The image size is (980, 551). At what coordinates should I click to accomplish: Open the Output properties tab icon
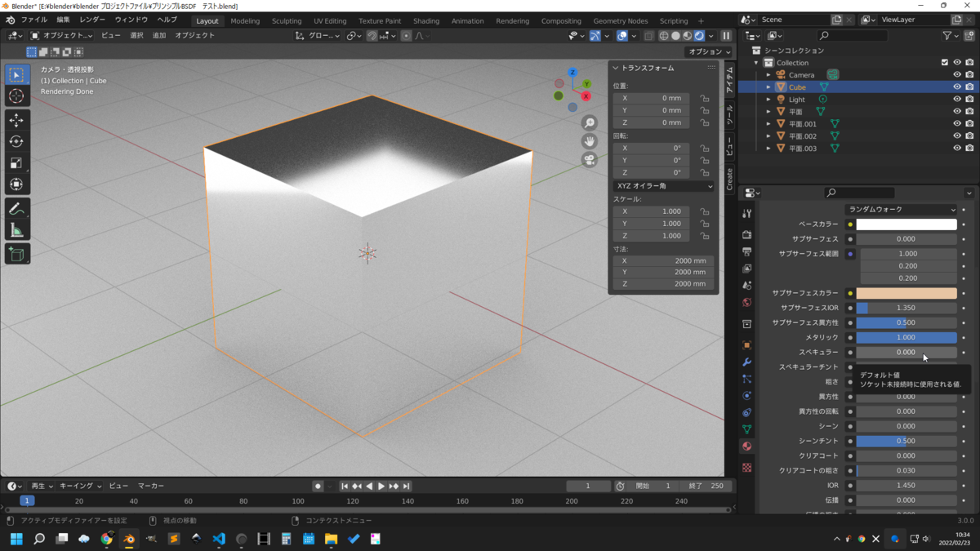coord(746,251)
